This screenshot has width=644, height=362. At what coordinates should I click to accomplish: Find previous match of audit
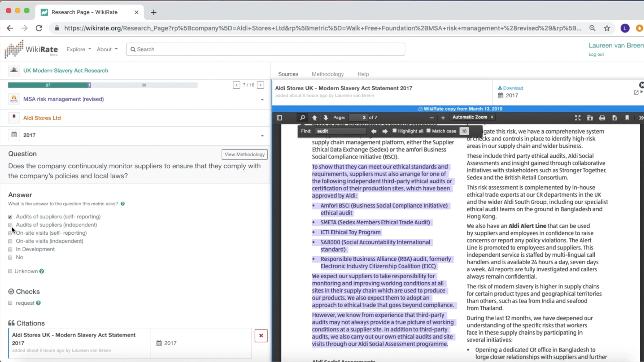pos(374,131)
